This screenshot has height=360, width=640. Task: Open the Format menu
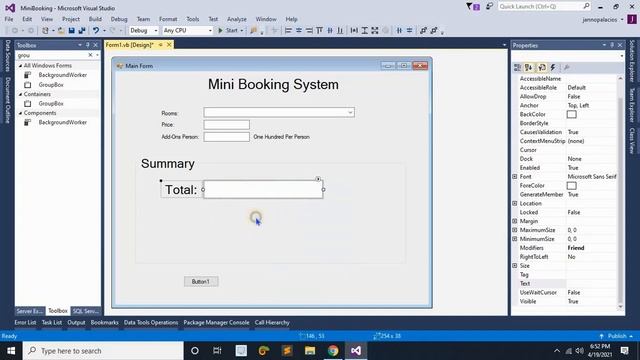tap(168, 19)
